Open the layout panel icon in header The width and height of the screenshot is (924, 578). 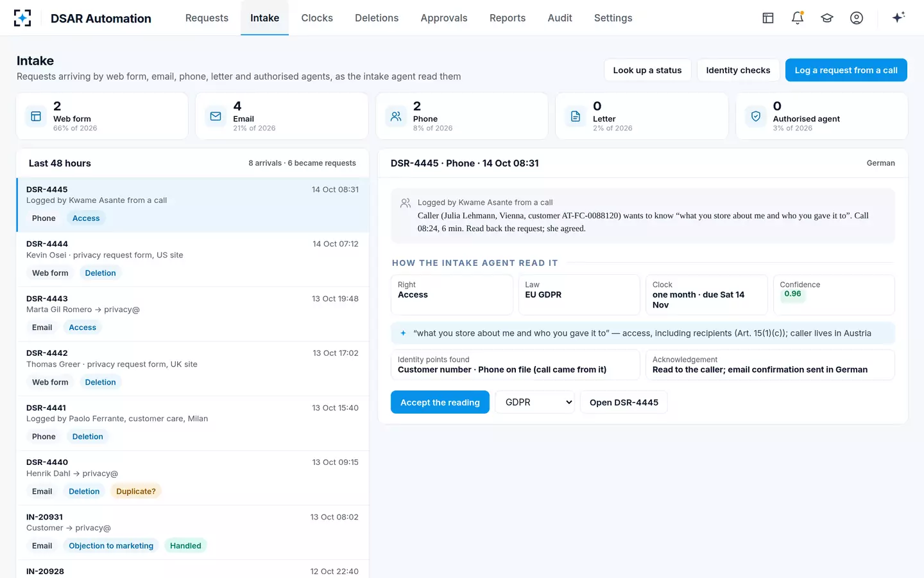pyautogui.click(x=768, y=18)
